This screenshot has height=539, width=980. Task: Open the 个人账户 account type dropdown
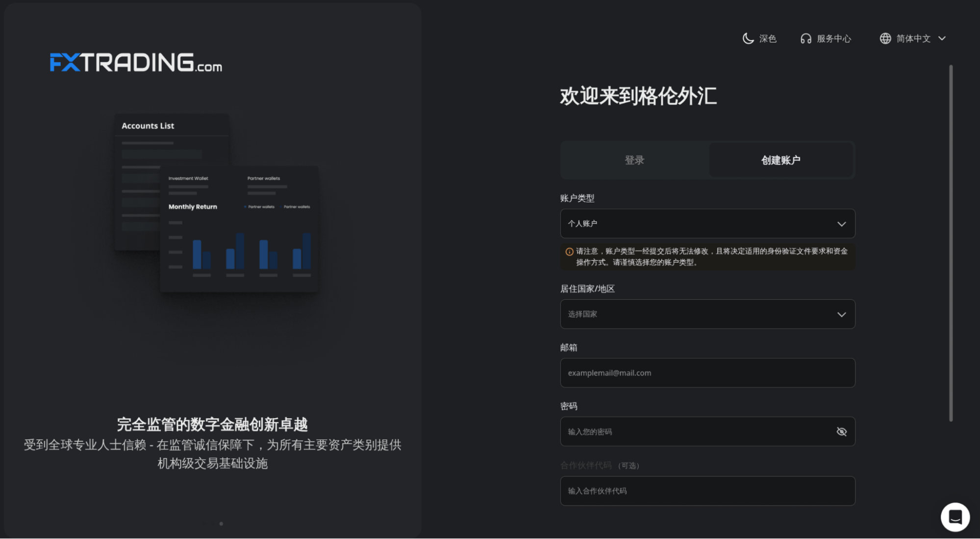click(x=707, y=224)
